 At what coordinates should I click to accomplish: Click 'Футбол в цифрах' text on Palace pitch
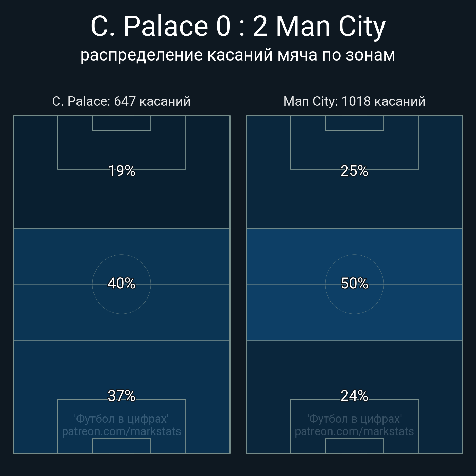121,419
